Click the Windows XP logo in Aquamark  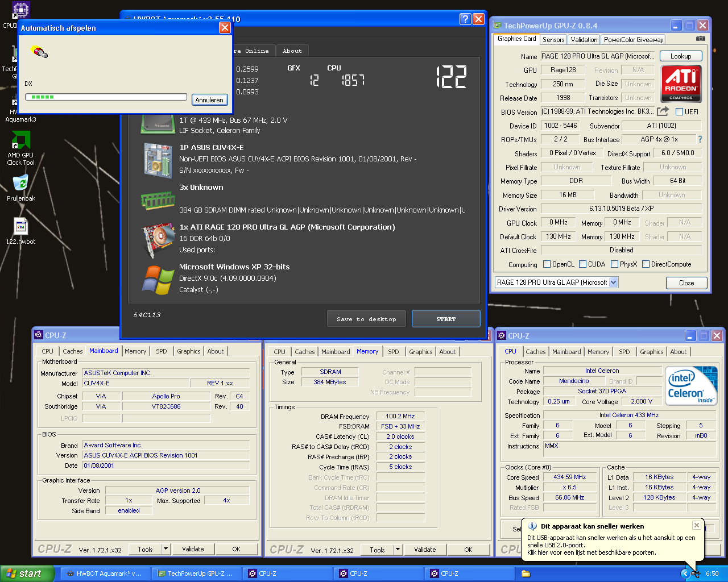[x=158, y=280]
